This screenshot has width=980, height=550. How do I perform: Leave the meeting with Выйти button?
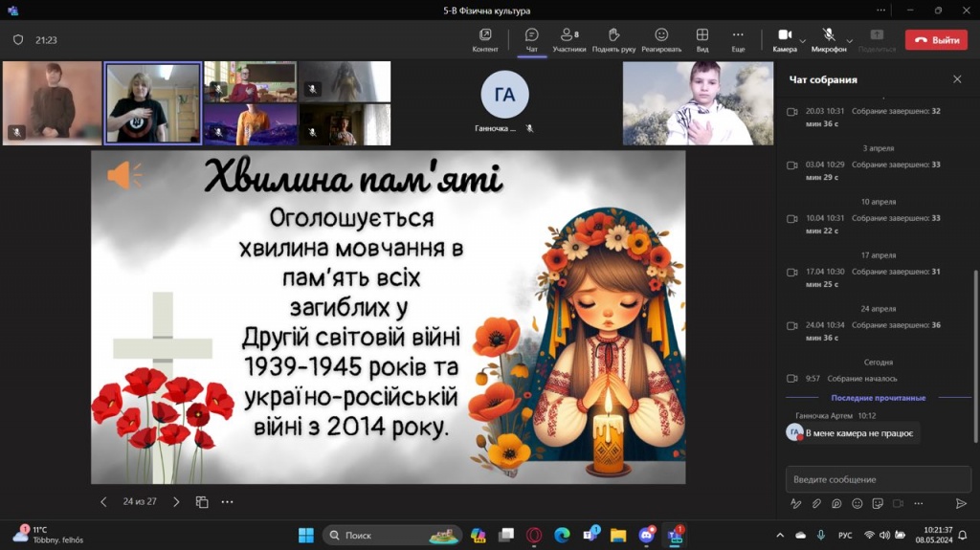pyautogui.click(x=936, y=40)
